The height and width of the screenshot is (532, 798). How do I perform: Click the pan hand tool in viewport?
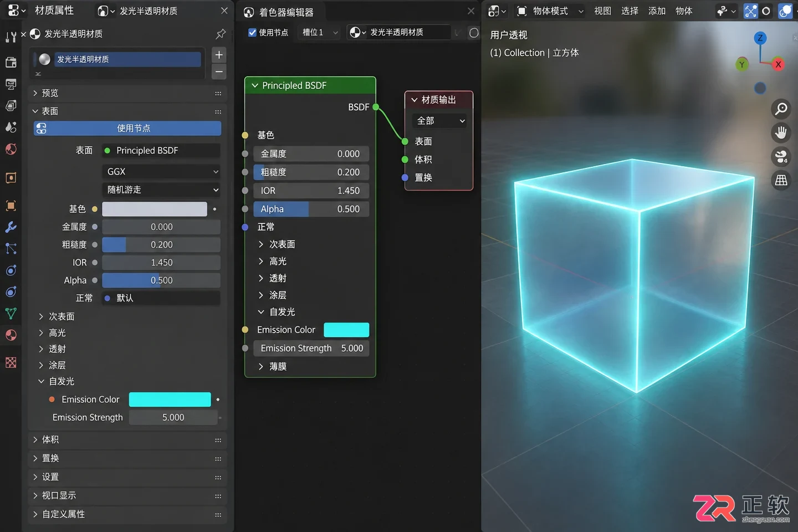click(781, 132)
